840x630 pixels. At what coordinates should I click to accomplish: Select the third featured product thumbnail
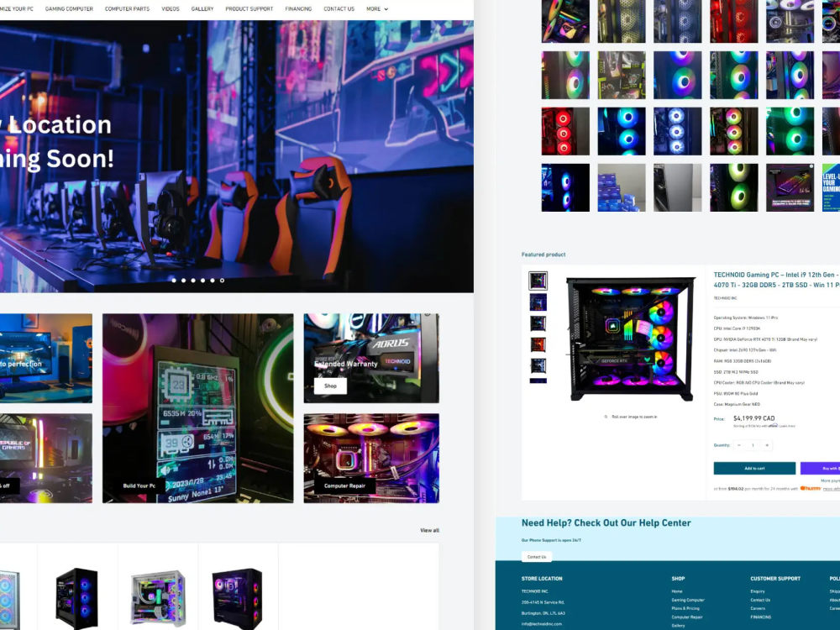coord(538,323)
